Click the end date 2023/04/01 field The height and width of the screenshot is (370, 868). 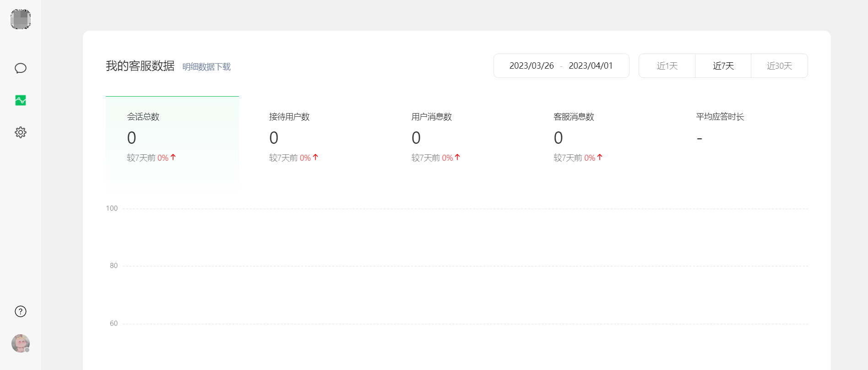coord(591,66)
